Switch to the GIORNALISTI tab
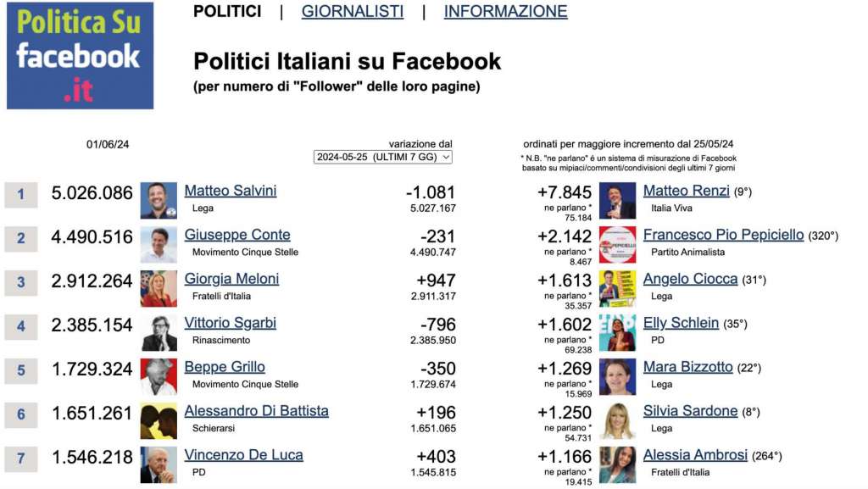The height and width of the screenshot is (489, 868). [x=353, y=11]
